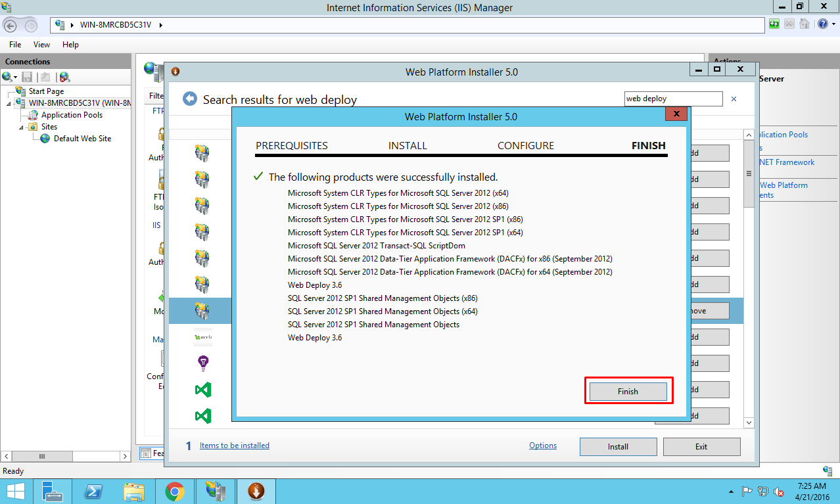Click the 'web deploy' search field
The height and width of the screenshot is (504, 840).
click(673, 99)
